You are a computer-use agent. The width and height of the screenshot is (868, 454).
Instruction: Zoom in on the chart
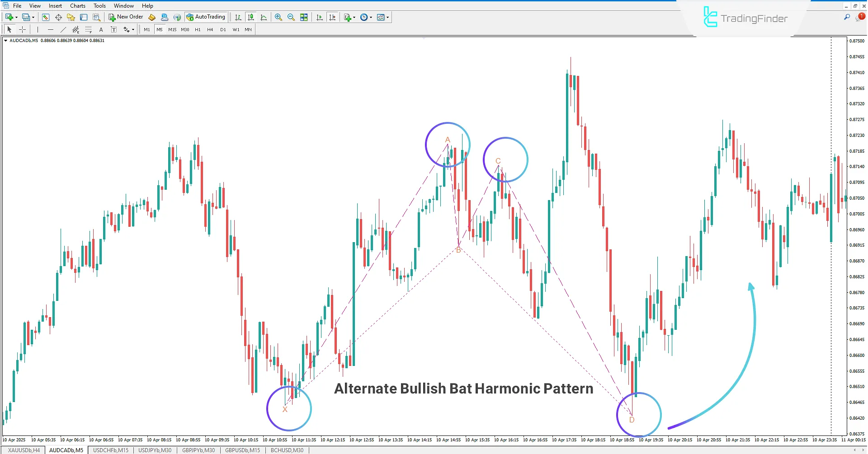pyautogui.click(x=278, y=17)
